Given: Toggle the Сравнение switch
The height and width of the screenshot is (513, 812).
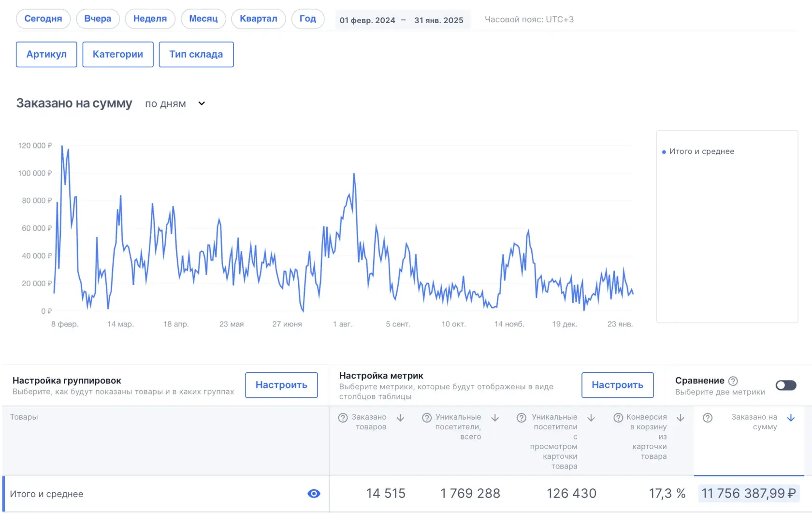Looking at the screenshot, I should [786, 385].
